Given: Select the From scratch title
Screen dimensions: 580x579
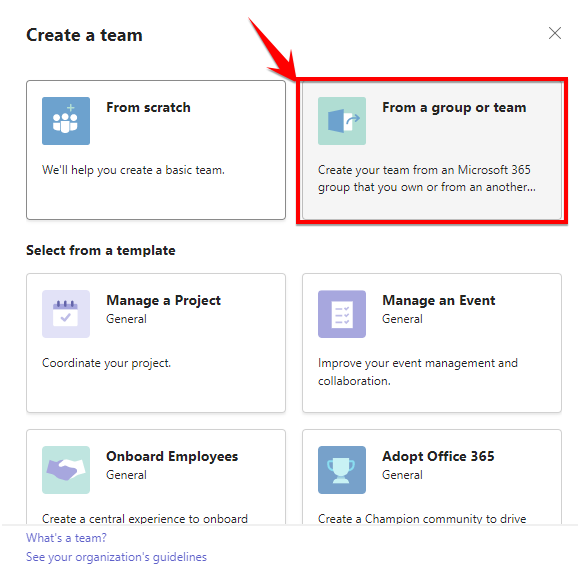Looking at the screenshot, I should pos(148,107).
